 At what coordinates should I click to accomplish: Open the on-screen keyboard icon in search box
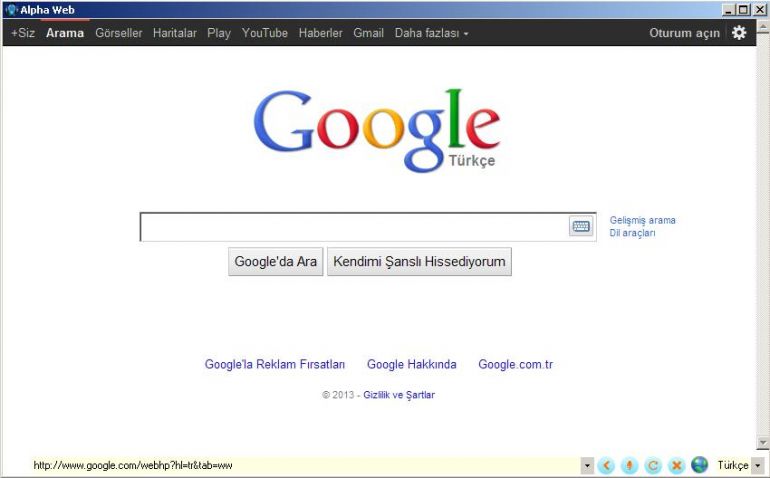[x=581, y=226]
